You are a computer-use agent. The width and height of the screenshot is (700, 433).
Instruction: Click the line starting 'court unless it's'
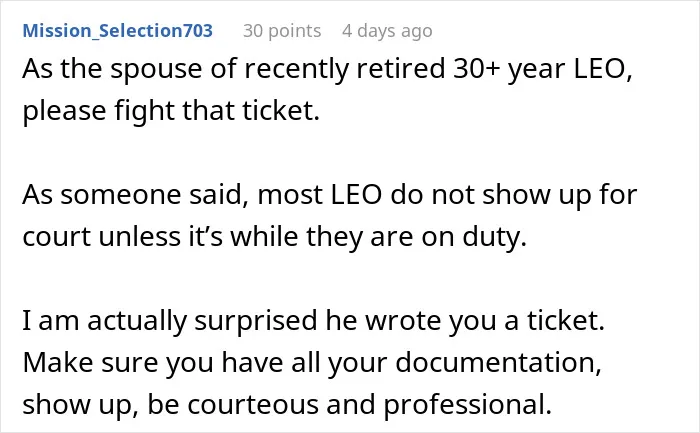(275, 237)
